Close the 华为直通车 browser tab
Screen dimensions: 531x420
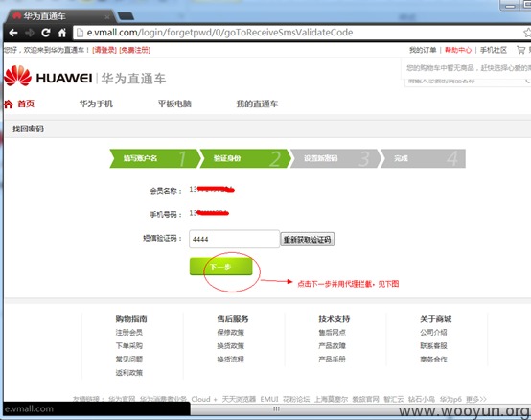coord(107,16)
